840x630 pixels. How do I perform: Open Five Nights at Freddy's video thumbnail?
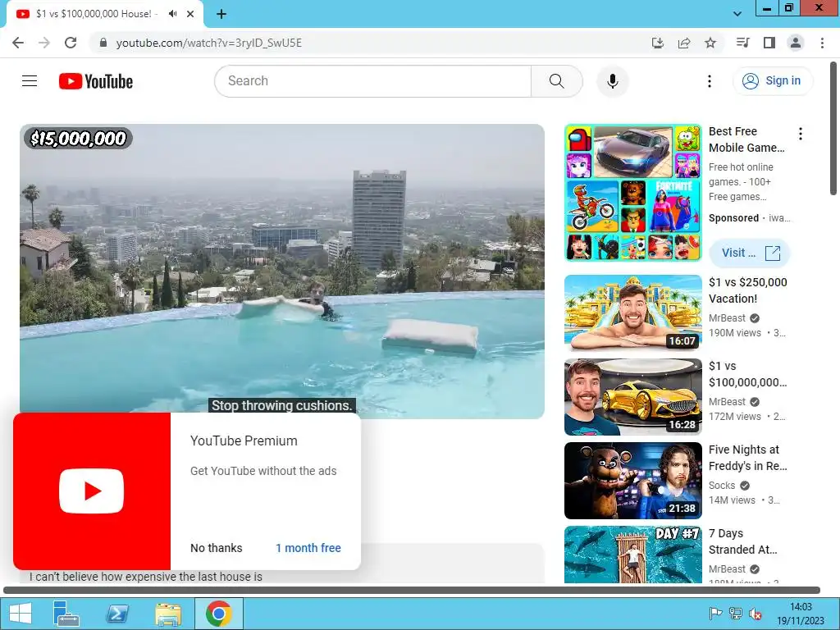point(633,481)
